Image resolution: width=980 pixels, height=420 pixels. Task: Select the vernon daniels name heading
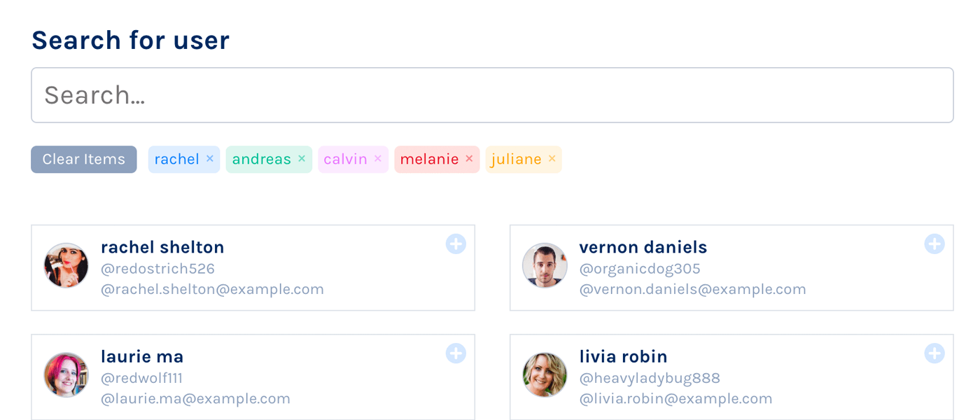[643, 247]
